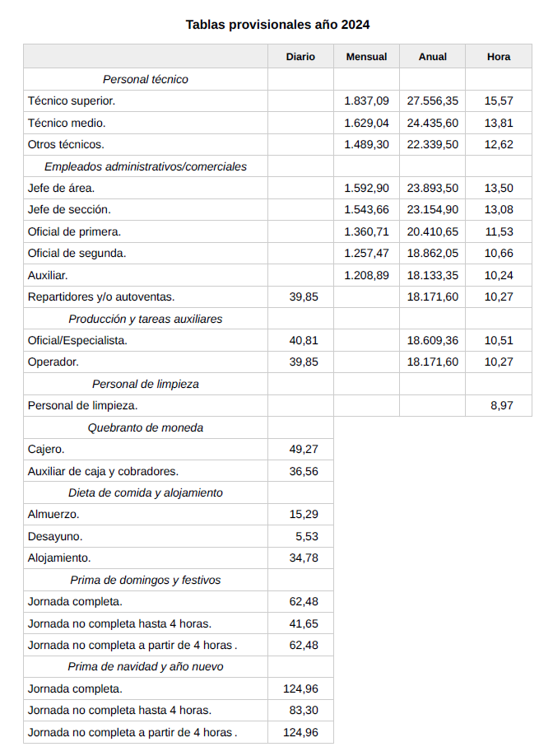
Task: Click the 'Técnico superior.' row label
Action: click(72, 100)
